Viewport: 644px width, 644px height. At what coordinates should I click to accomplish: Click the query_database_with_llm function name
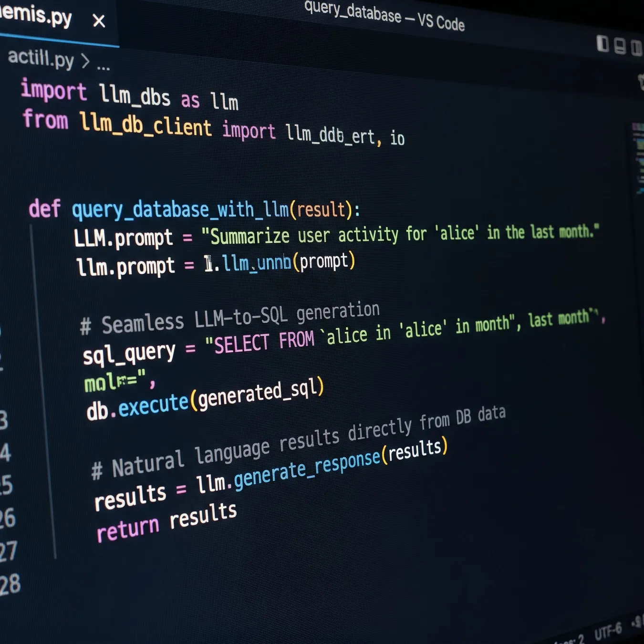(x=180, y=210)
